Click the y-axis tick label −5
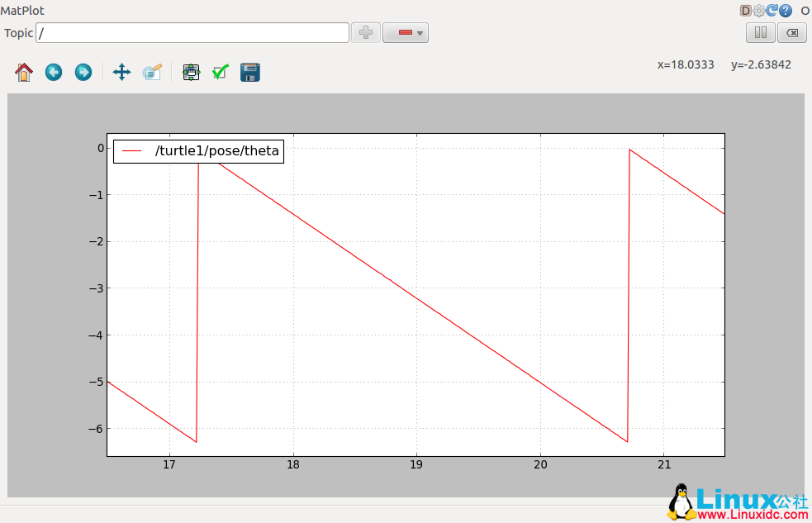This screenshot has height=523, width=812. [97, 383]
